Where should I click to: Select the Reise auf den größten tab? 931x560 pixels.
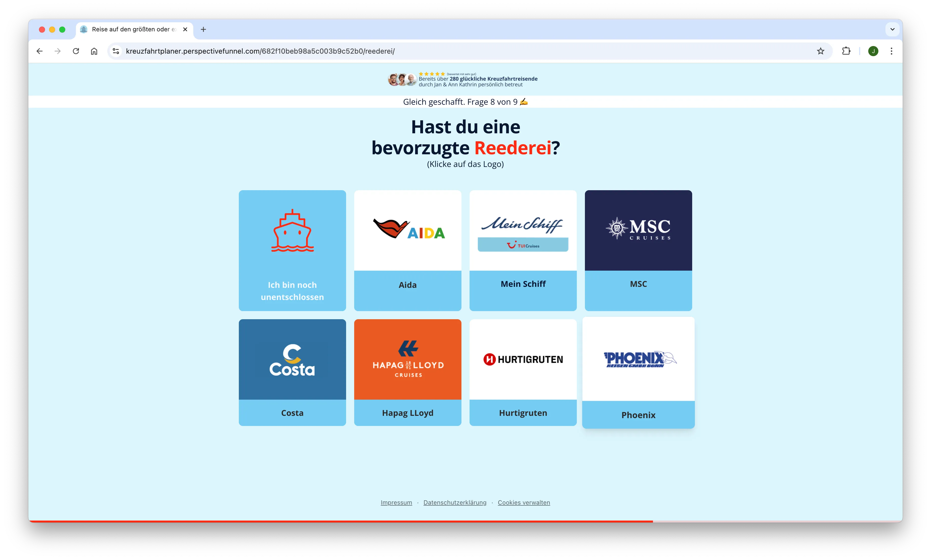(x=134, y=29)
